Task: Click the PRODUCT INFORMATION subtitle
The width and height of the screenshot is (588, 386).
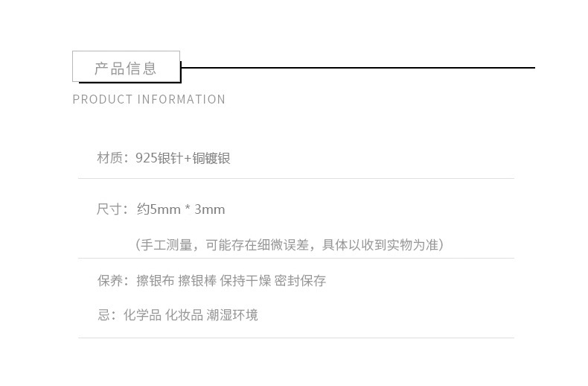Action: [x=149, y=100]
